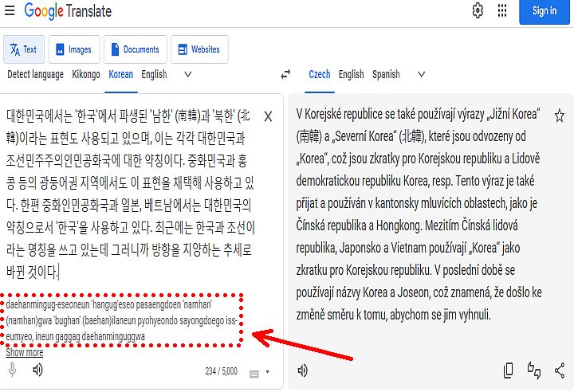The height and width of the screenshot is (392, 574).
Task: Open the on-screen keyboard icon
Action: pyautogui.click(x=254, y=374)
